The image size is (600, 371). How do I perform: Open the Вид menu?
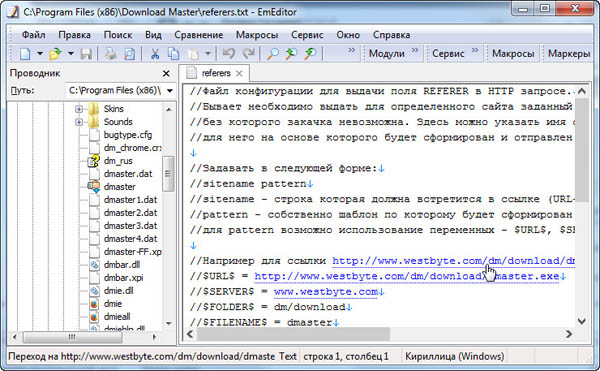pyautogui.click(x=153, y=35)
